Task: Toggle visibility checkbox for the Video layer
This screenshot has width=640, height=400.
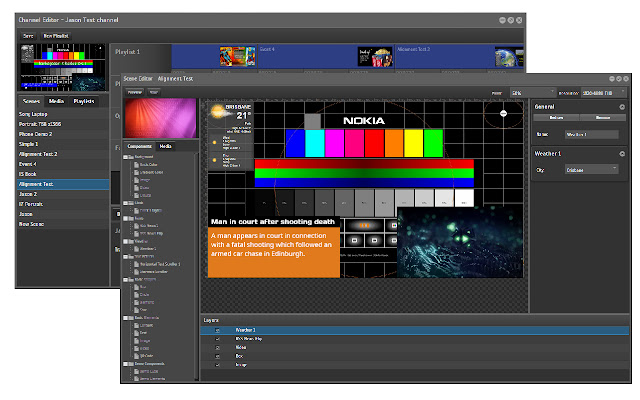Action: tap(218, 348)
